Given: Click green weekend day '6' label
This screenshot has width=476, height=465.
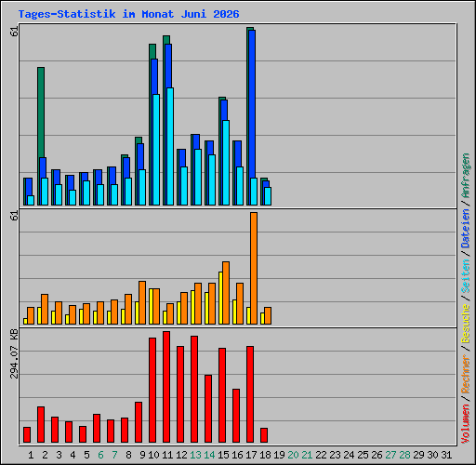Looking at the screenshot, I should [100, 455].
